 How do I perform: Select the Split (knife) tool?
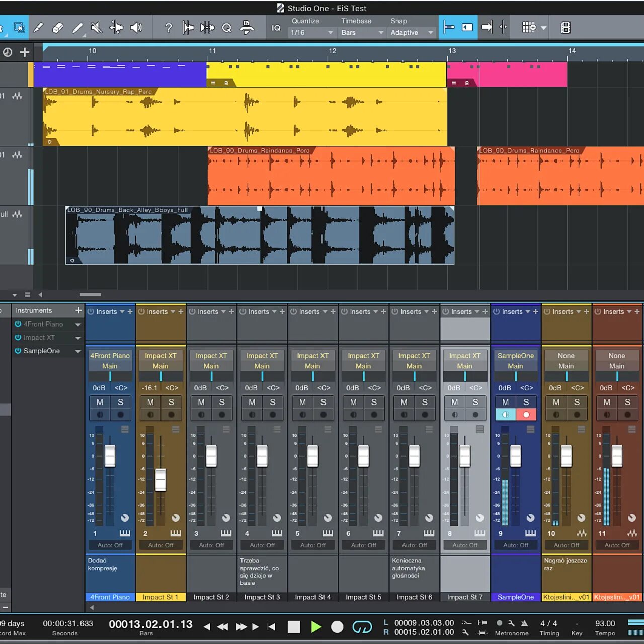pyautogui.click(x=38, y=28)
